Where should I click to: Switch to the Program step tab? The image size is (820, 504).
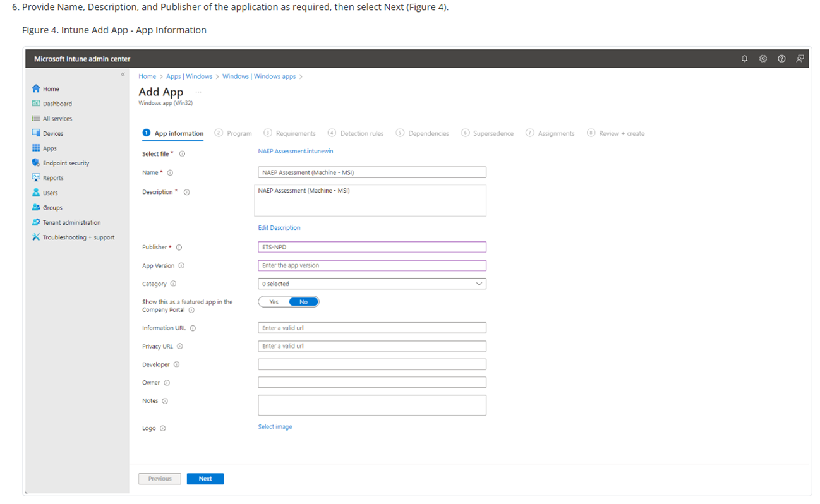point(239,133)
